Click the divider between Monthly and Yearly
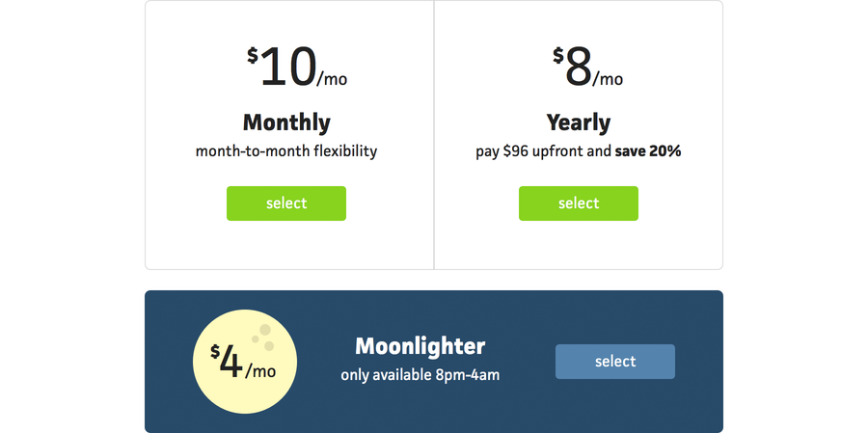The height and width of the screenshot is (433, 868). tap(434, 135)
